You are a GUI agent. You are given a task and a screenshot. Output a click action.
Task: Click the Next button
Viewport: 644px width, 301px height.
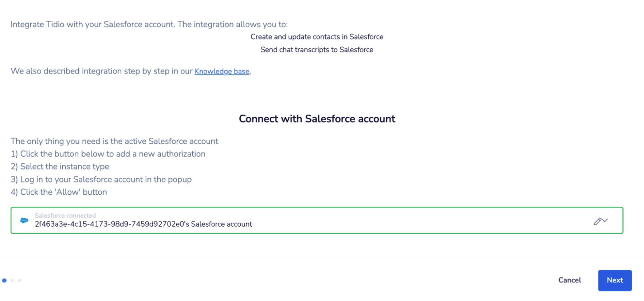point(615,280)
